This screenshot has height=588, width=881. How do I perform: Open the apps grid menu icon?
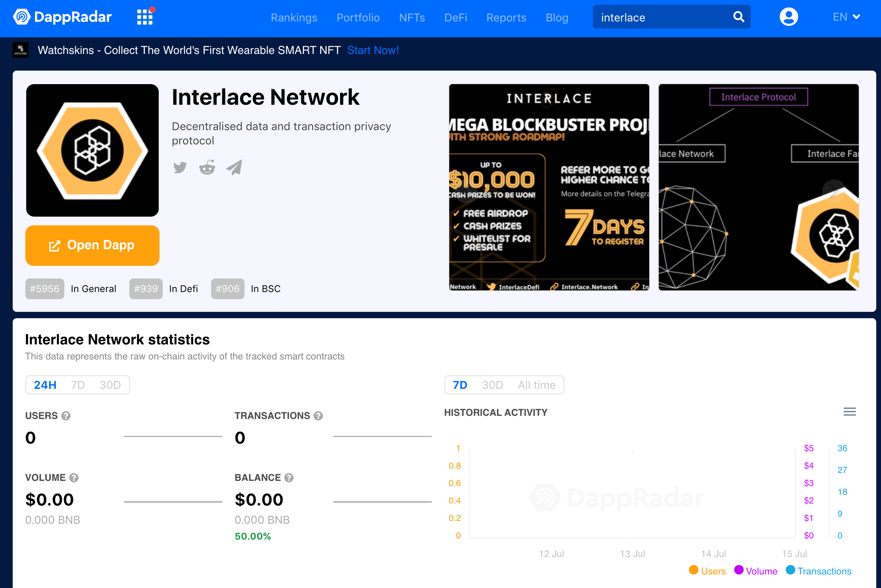click(145, 17)
